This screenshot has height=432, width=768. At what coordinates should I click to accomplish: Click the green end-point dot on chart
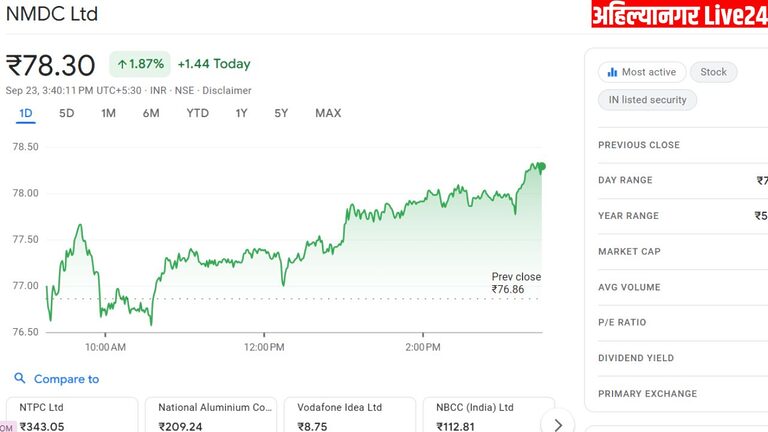pos(541,167)
